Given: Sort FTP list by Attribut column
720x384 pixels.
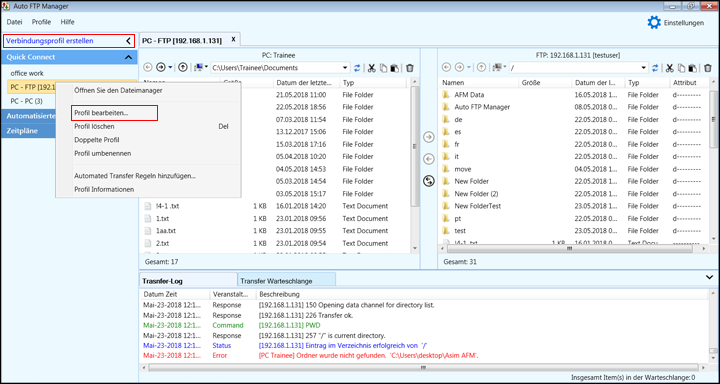Looking at the screenshot, I should pyautogui.click(x=689, y=83).
